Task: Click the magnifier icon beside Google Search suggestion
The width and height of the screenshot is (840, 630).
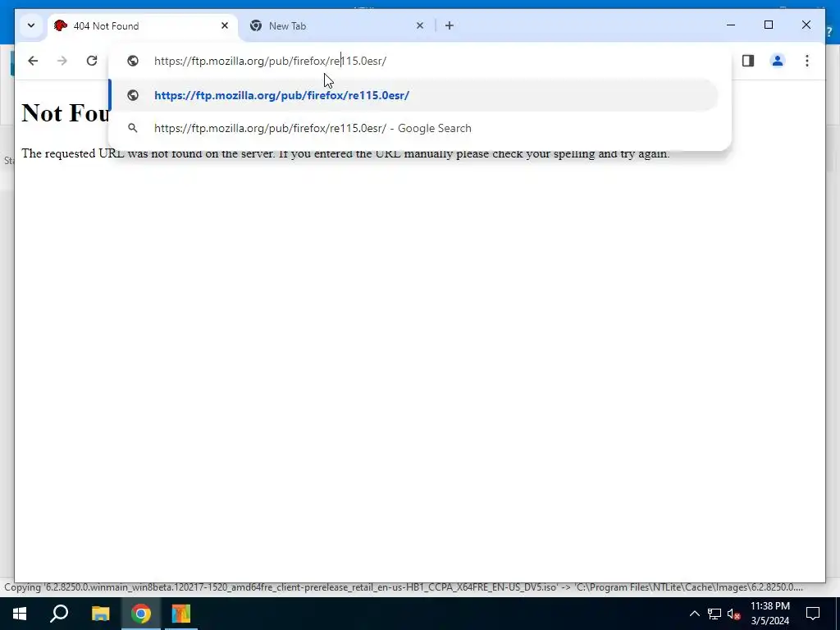Action: pos(133,128)
